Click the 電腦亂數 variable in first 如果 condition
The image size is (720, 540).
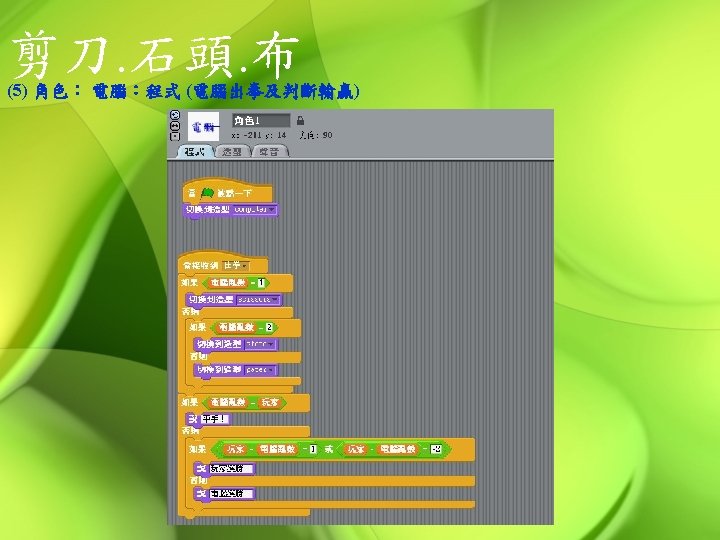pos(228,282)
